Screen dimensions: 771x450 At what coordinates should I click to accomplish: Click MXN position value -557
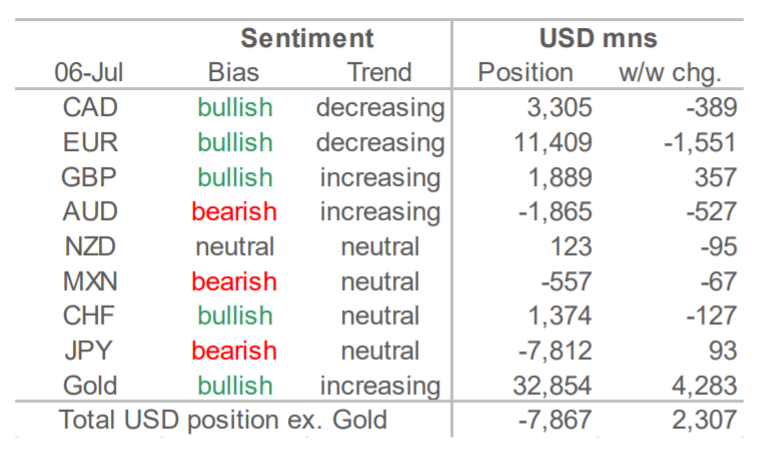[x=566, y=282]
